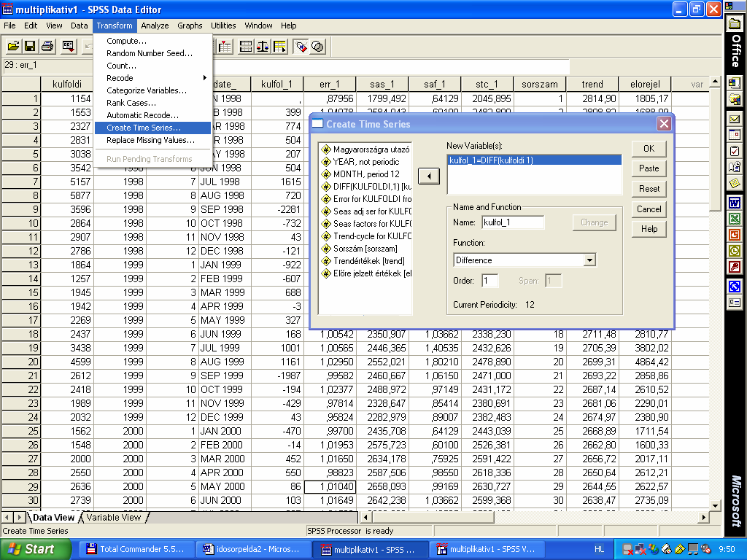Open Microsoft Word from the Office shortcut bar
Image resolution: width=747 pixels, height=560 pixels.
(x=735, y=203)
